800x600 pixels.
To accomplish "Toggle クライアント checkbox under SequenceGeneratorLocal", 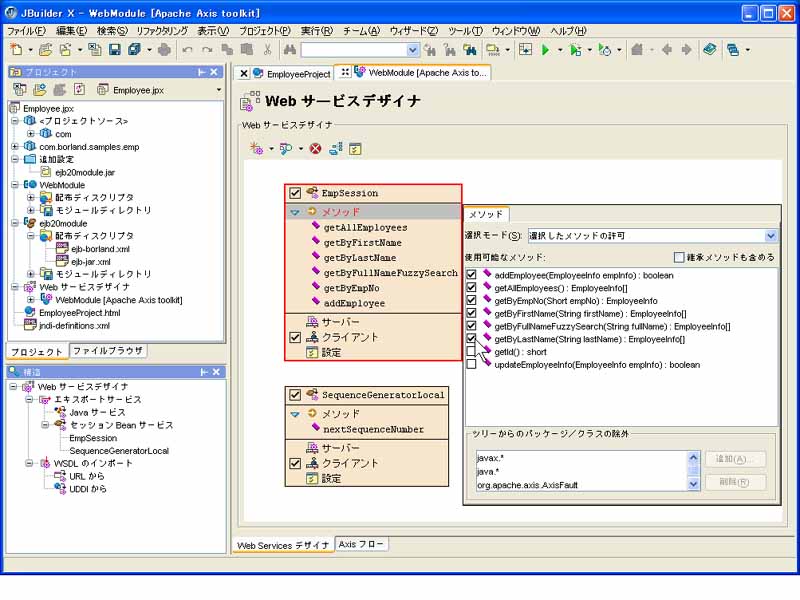I will (295, 463).
